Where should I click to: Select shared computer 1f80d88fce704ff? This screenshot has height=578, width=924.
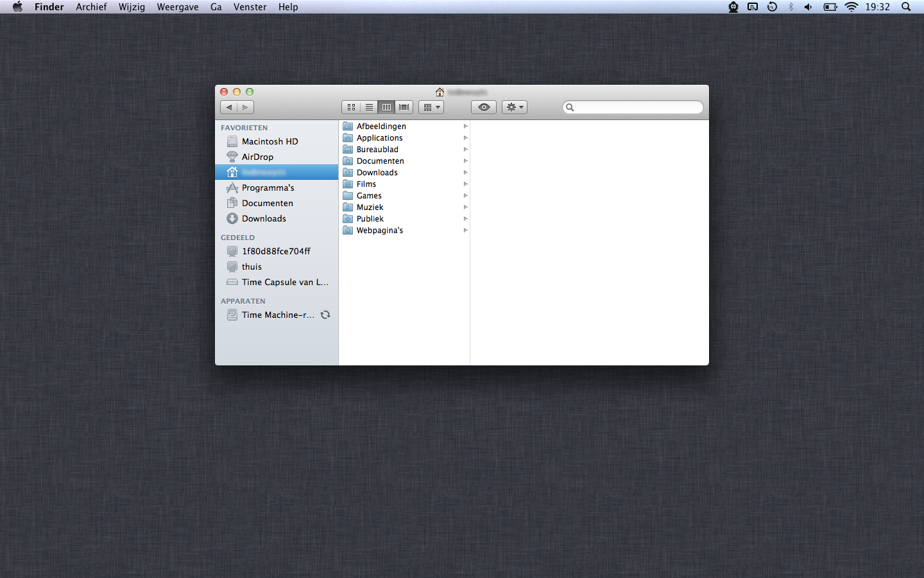(277, 251)
